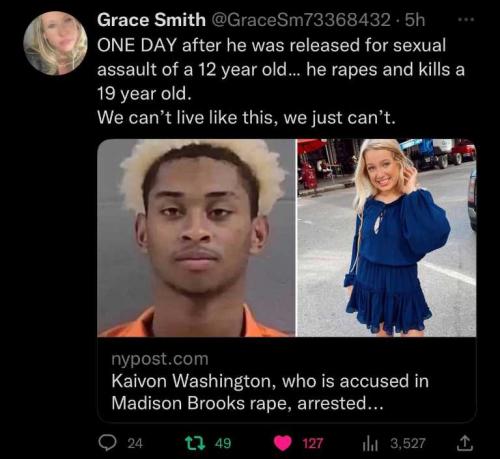Click the mugshot photo with orange shirt
This screenshot has height=459, width=500.
[x=196, y=238]
